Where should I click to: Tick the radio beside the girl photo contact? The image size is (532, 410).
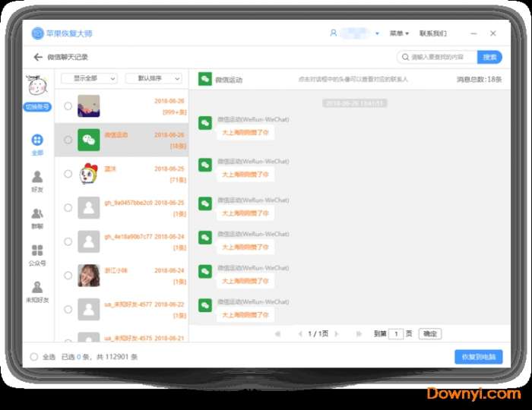(68, 276)
